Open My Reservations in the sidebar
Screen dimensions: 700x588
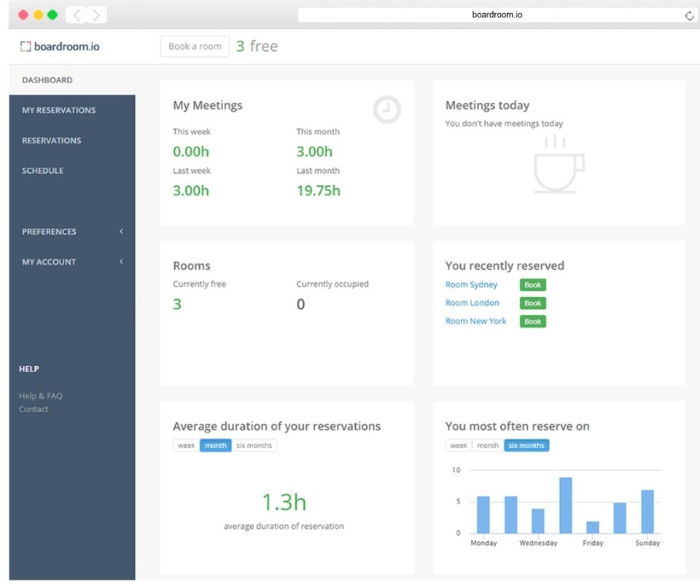[72, 110]
